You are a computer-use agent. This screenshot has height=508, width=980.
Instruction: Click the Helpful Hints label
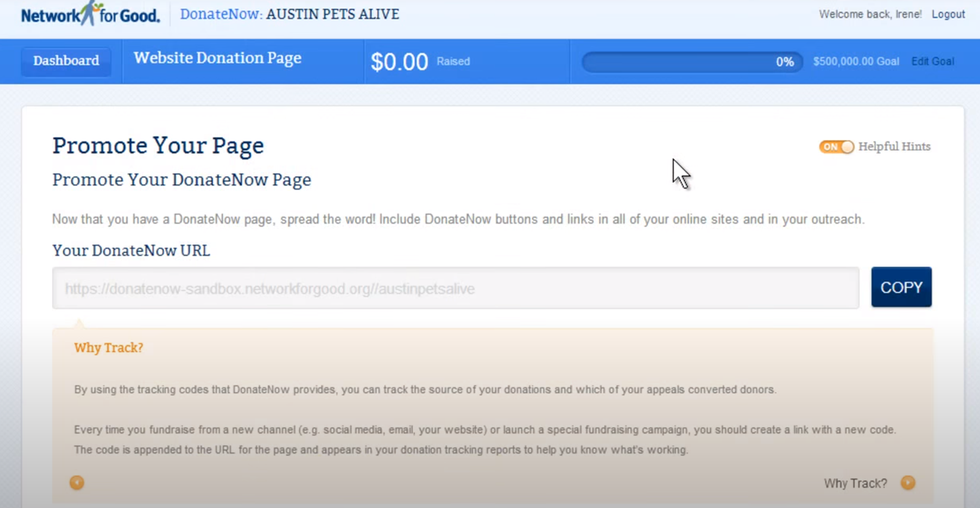894,146
